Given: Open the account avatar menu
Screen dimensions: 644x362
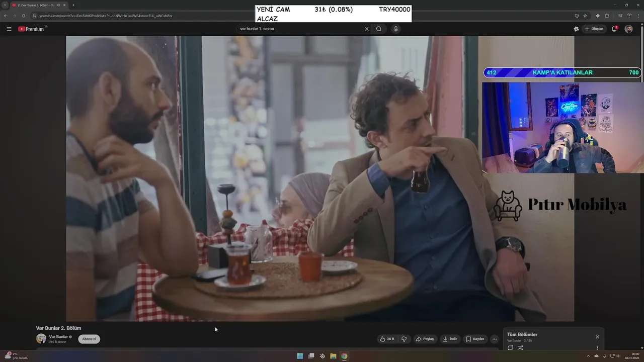Looking at the screenshot, I should (629, 29).
